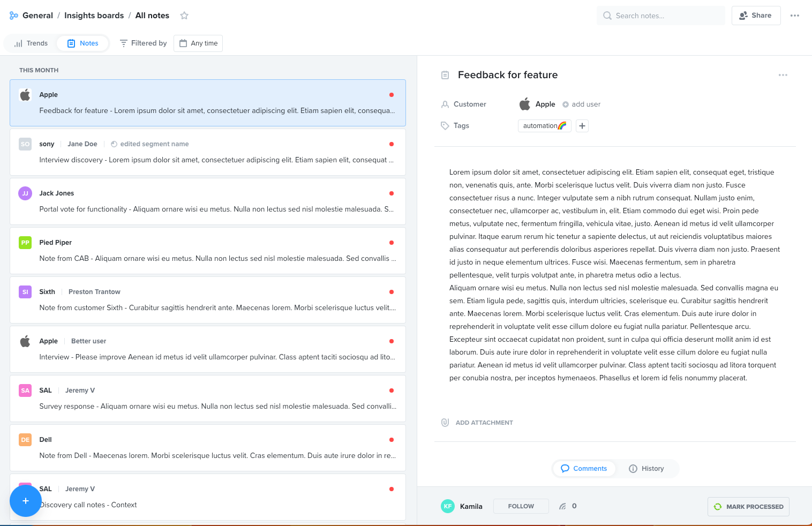812x526 pixels.
Task: Open the Filtered by options
Action: point(143,43)
